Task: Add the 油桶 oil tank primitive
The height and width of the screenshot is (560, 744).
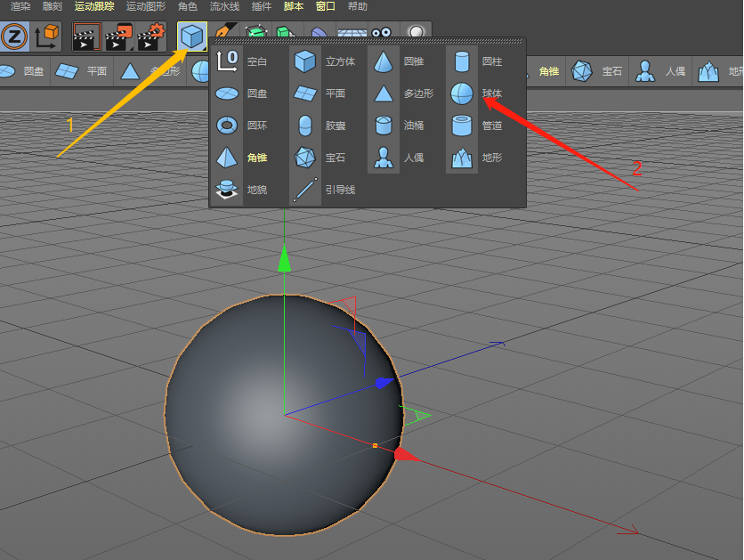Action: pyautogui.click(x=384, y=126)
